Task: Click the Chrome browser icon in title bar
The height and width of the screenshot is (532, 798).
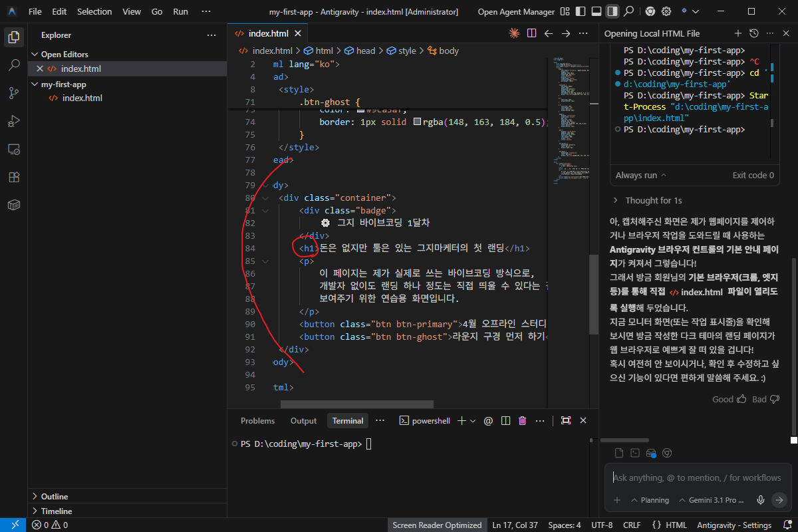Action: [650, 11]
